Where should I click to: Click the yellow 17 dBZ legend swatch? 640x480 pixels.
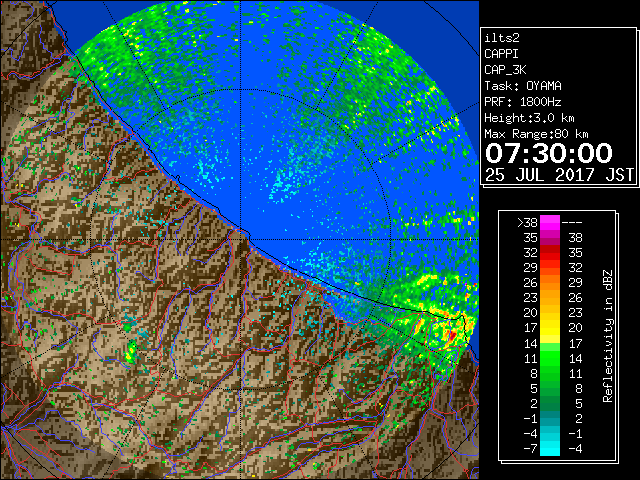coord(550,328)
